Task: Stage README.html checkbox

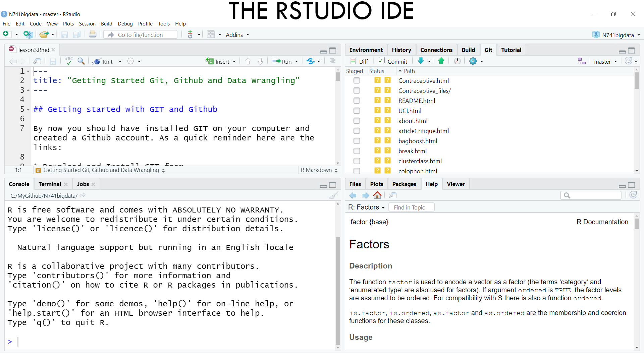Action: click(x=357, y=101)
